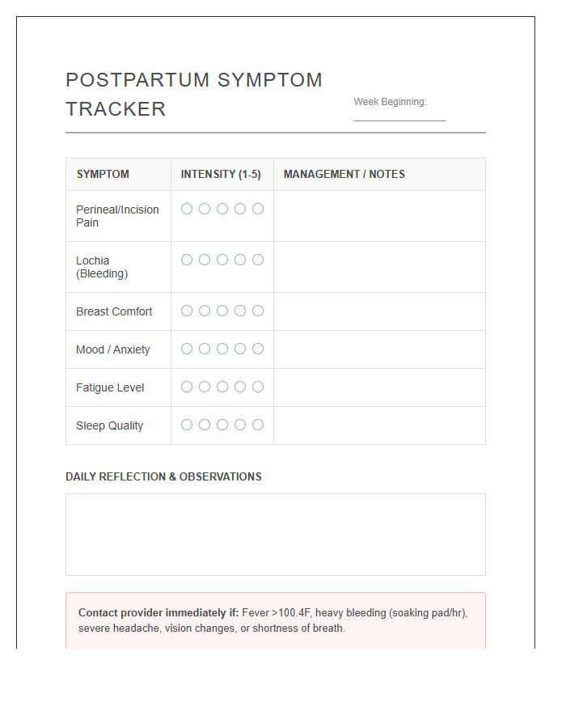Click notes cell for Mood / Anxiety row
The height and width of the screenshot is (728, 566).
coord(379,350)
